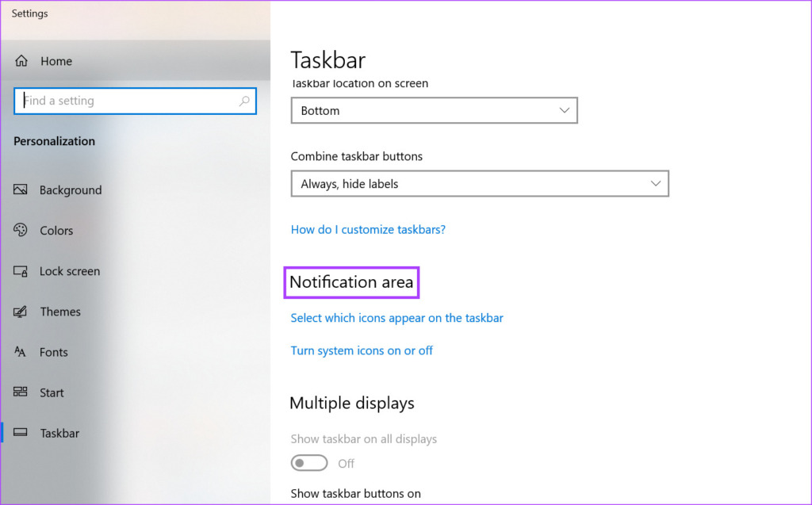Image resolution: width=812 pixels, height=505 pixels.
Task: Open the Fonts settings via its icon
Action: click(21, 352)
